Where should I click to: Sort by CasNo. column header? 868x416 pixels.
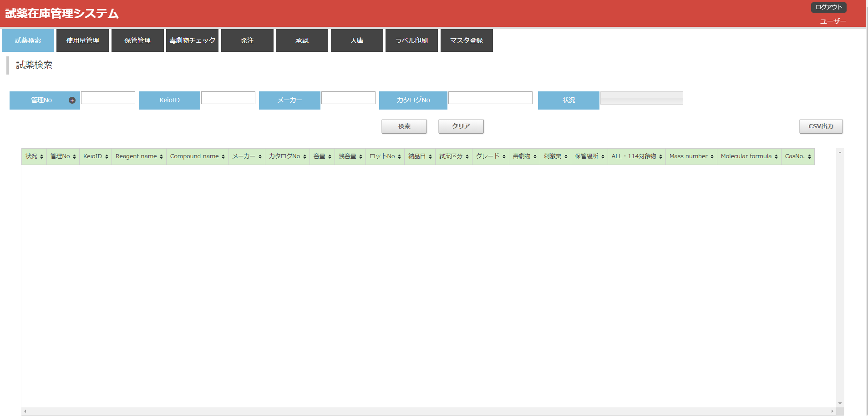pos(797,156)
